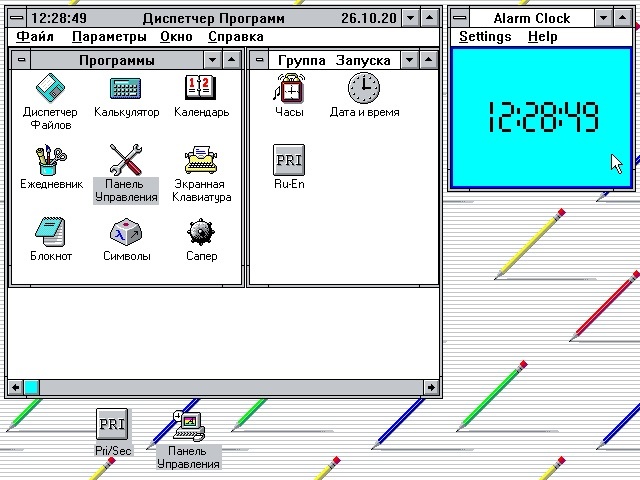This screenshot has height=480, width=640.
Task: Open Программы group control menu box
Action: tap(21, 60)
